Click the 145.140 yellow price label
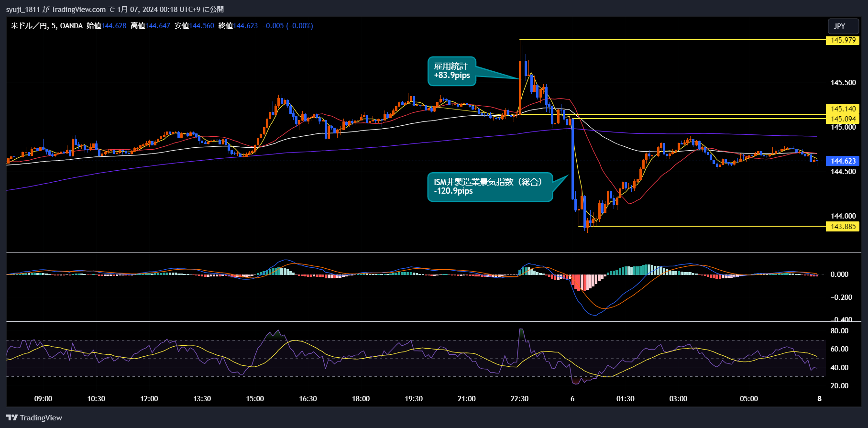The width and height of the screenshot is (868, 428). tap(843, 109)
